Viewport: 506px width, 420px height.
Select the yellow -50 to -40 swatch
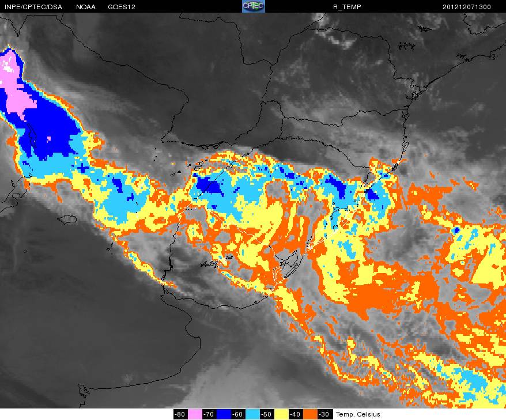point(281,414)
